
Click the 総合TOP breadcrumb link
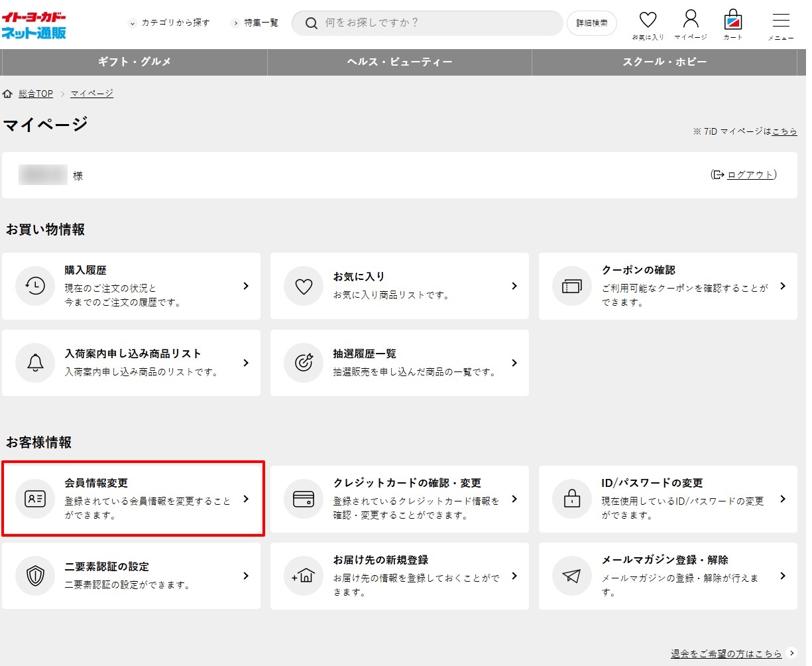[x=35, y=94]
